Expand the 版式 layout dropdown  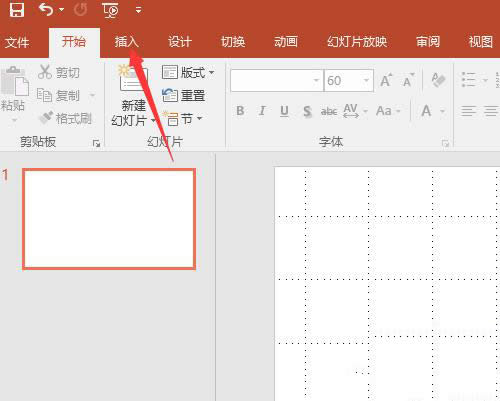[211, 72]
